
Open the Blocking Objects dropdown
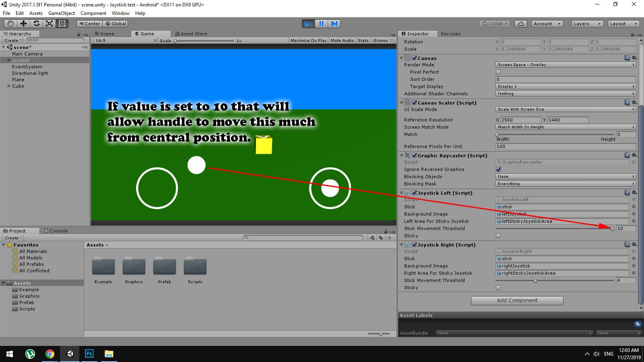(x=566, y=176)
